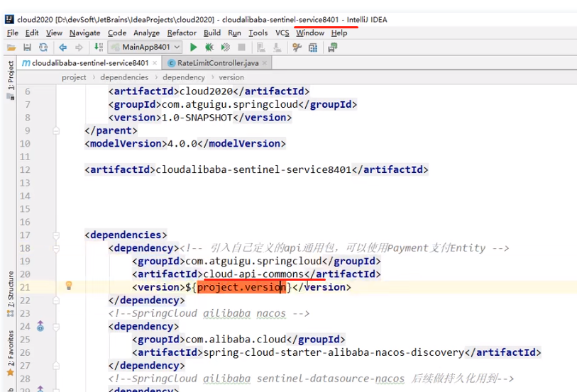The image size is (577, 392).
Task: Open the Refactor menu
Action: (x=182, y=33)
